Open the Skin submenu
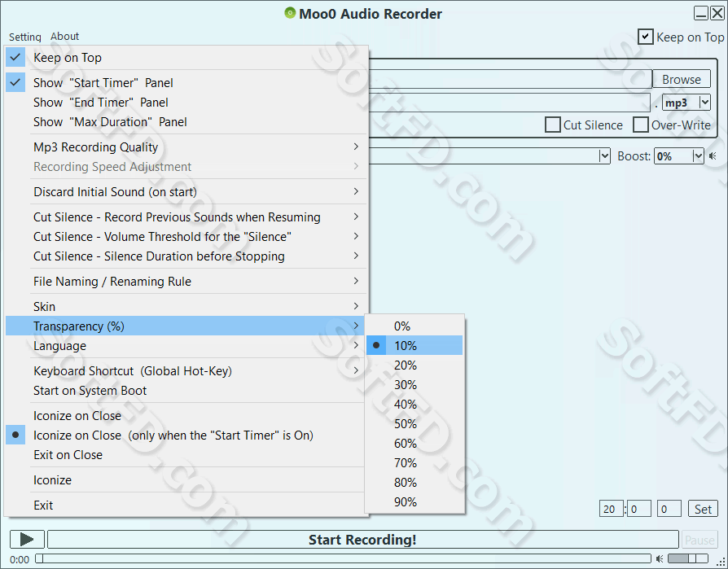 [x=186, y=306]
